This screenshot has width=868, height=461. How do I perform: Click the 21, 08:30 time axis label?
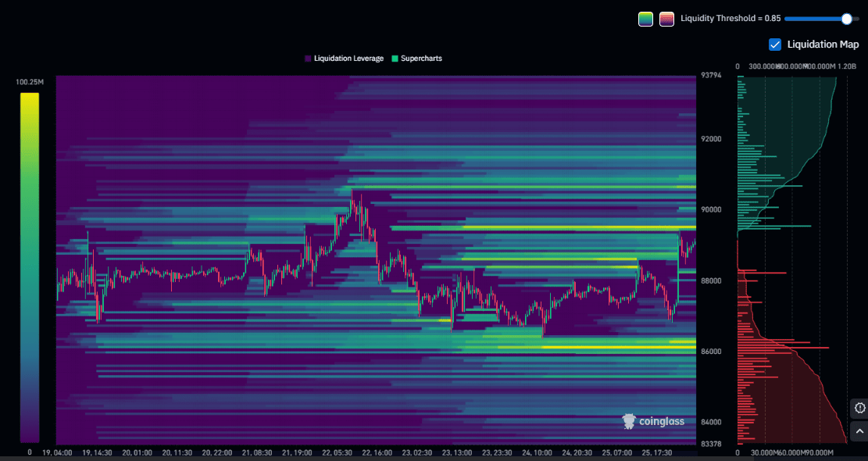click(257, 452)
